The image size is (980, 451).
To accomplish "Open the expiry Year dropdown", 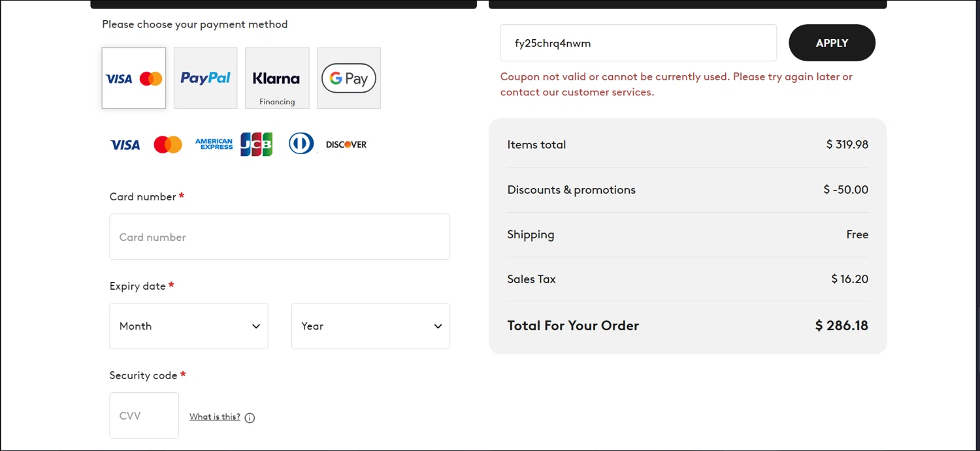I will [x=370, y=326].
